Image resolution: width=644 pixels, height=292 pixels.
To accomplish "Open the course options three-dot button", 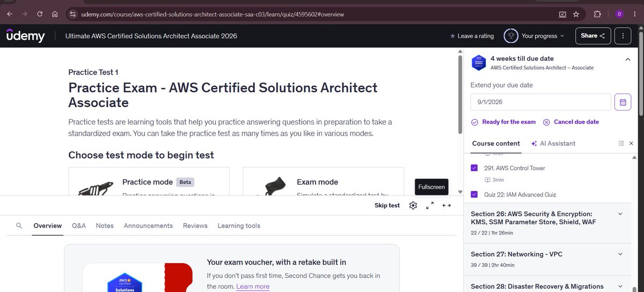I will [623, 36].
